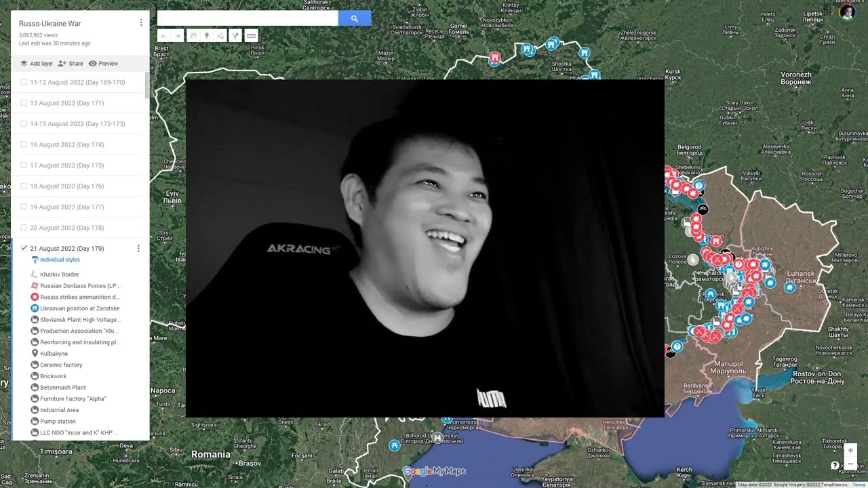Viewport: 868px width, 488px height.
Task: Open 21 August 2022 layer options menu
Action: (138, 249)
